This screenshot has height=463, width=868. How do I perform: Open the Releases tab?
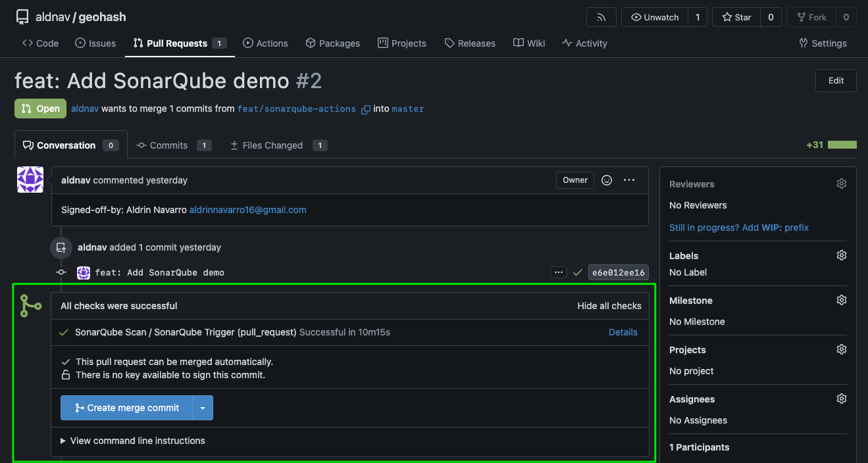470,43
